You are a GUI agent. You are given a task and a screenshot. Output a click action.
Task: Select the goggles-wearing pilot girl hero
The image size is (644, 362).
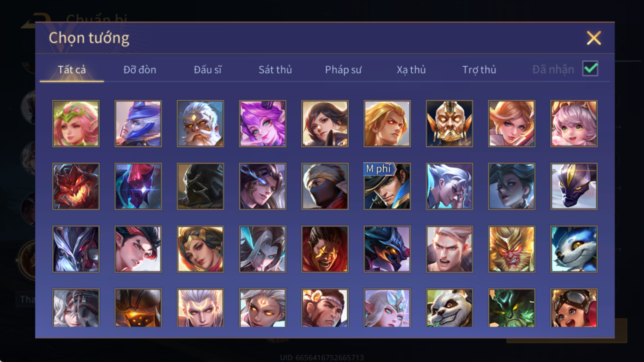pyautogui.click(x=574, y=308)
